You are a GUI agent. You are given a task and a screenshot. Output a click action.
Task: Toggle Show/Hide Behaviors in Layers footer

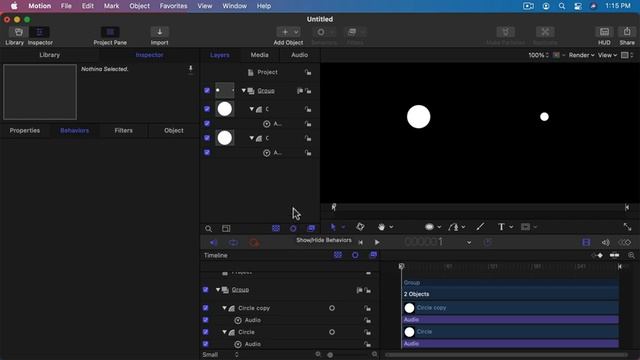pyautogui.click(x=293, y=229)
